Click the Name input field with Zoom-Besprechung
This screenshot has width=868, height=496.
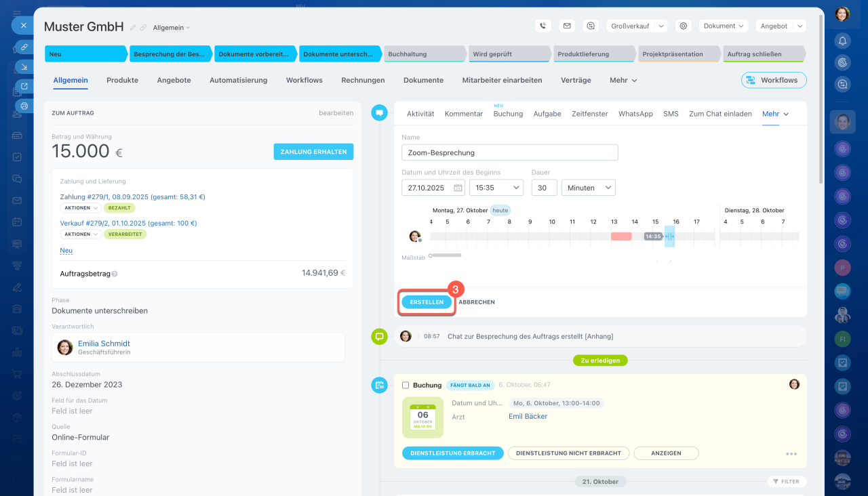pos(509,152)
